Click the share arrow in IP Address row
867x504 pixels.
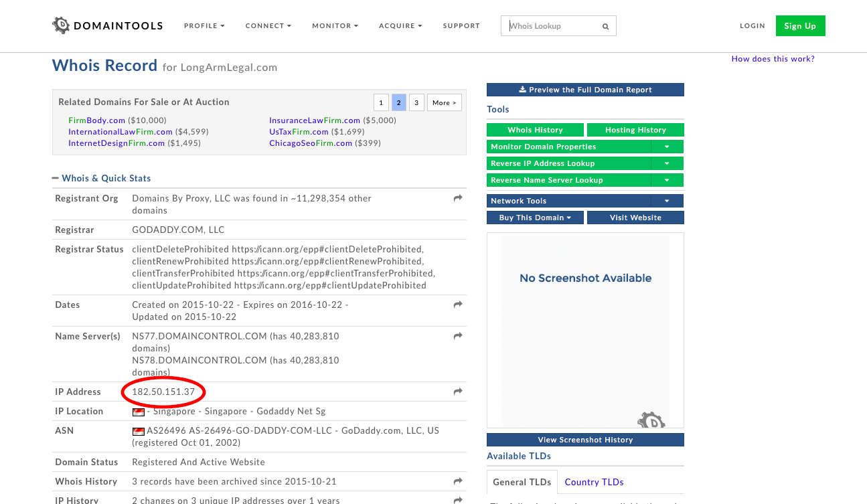[458, 392]
